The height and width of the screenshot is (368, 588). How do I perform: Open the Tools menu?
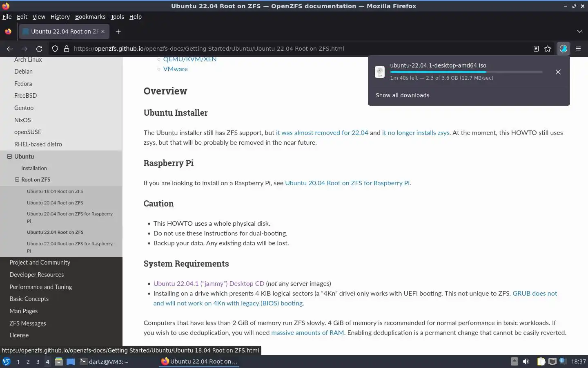pyautogui.click(x=117, y=17)
